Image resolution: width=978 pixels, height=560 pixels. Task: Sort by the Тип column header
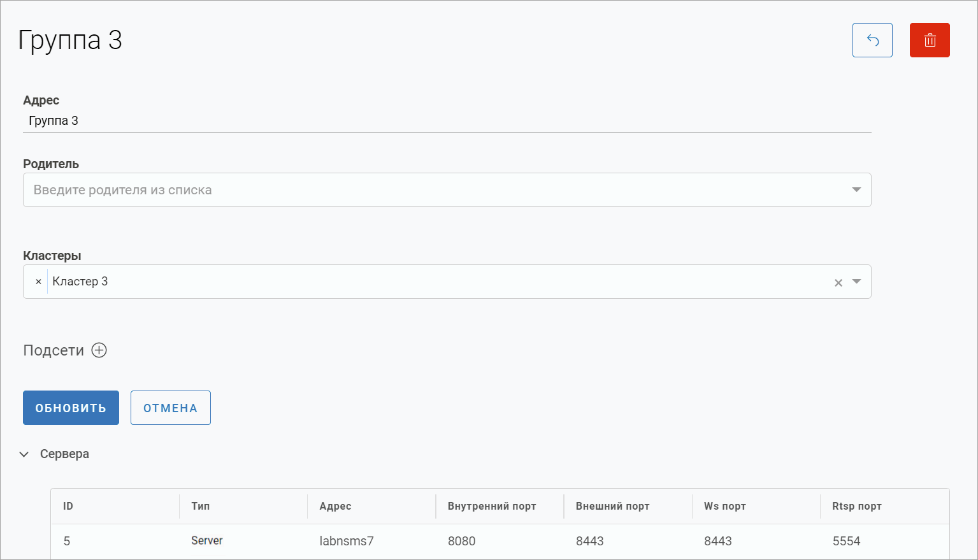[200, 506]
